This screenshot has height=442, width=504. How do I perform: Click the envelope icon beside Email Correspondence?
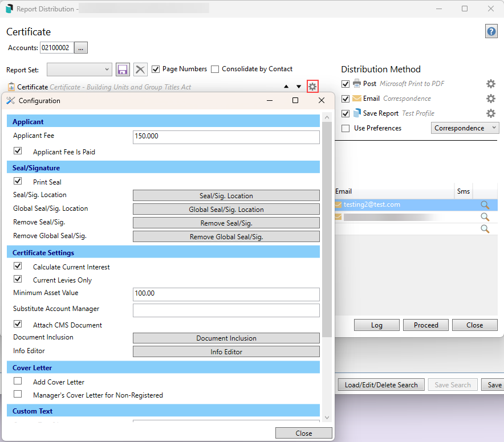click(357, 99)
